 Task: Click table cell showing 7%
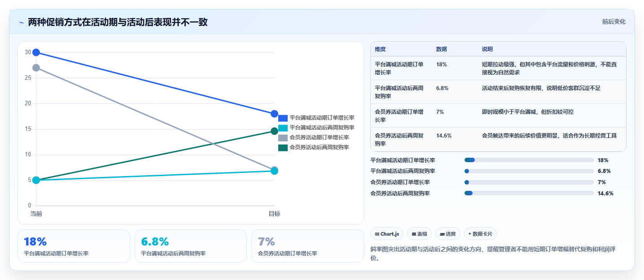(440, 112)
